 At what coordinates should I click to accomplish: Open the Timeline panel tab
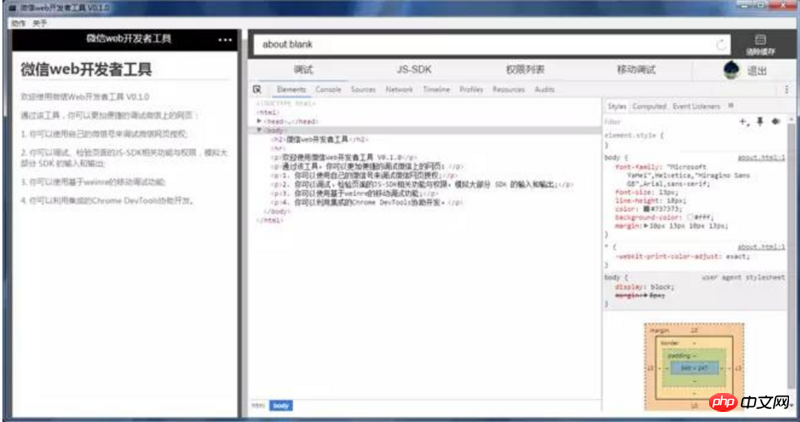[x=436, y=89]
